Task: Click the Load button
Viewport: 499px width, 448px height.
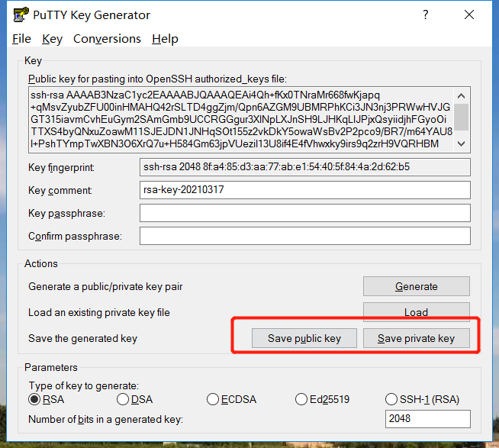Action: tap(417, 311)
